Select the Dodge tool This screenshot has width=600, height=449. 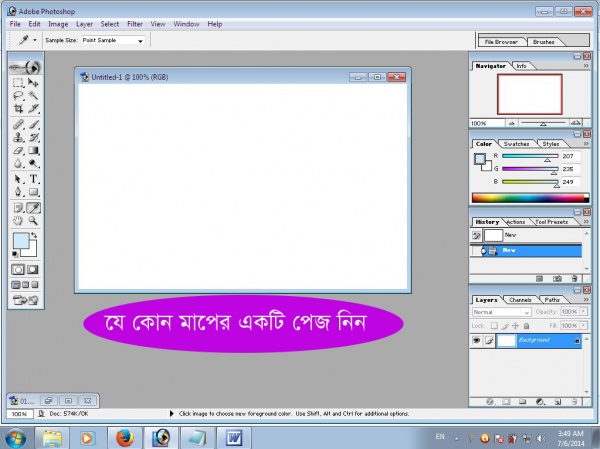(33, 163)
